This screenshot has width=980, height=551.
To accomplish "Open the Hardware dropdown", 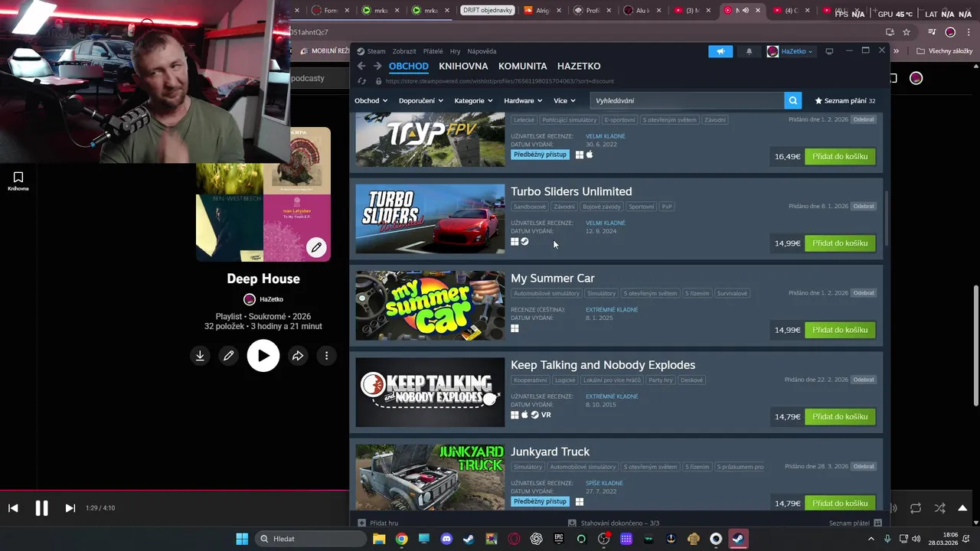I will 523,100.
